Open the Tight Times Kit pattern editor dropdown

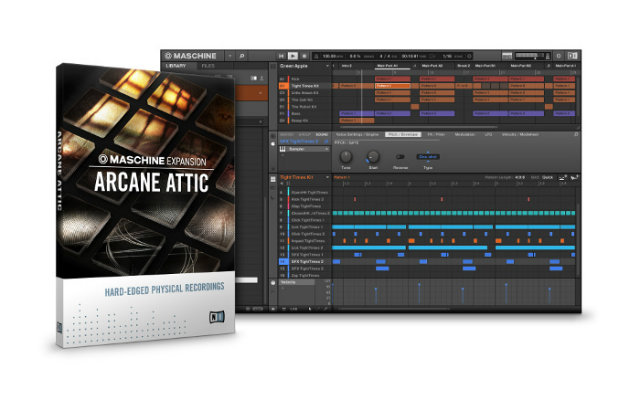pyautogui.click(x=327, y=177)
